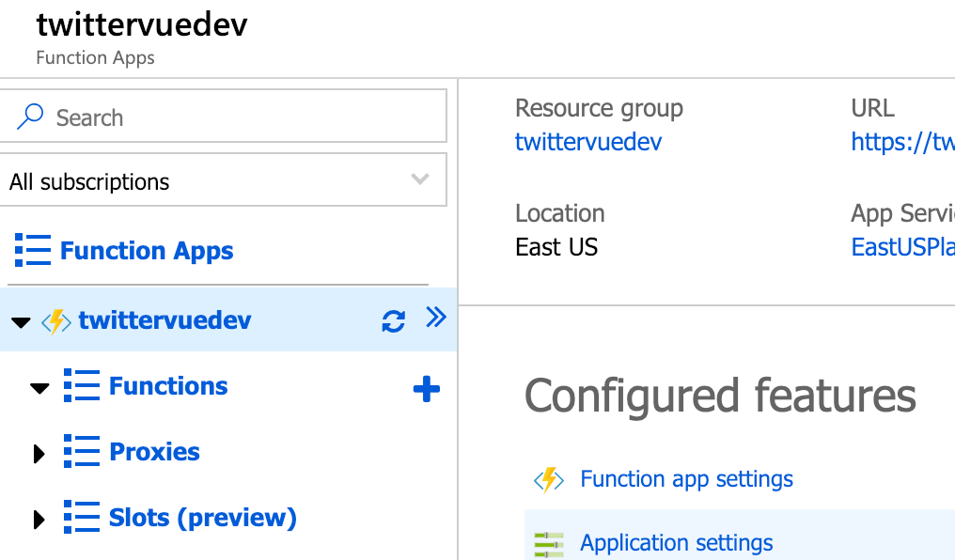Select the Functions tree item
The image size is (955, 560).
(x=168, y=386)
